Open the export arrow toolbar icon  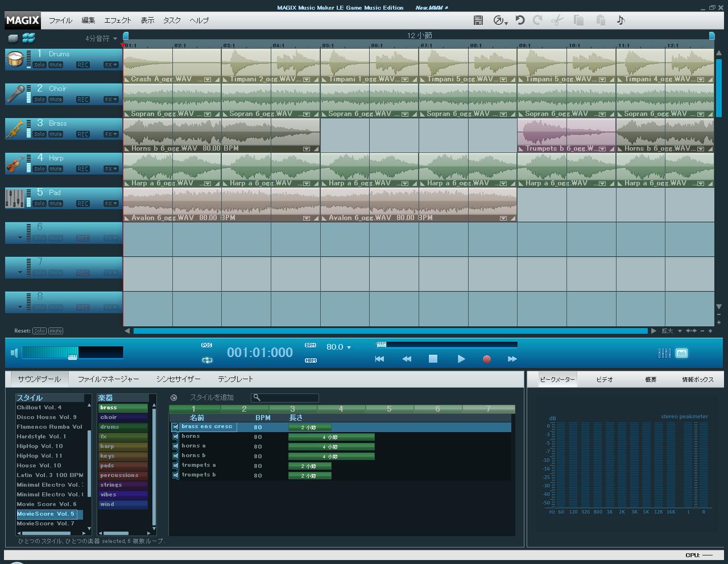499,20
